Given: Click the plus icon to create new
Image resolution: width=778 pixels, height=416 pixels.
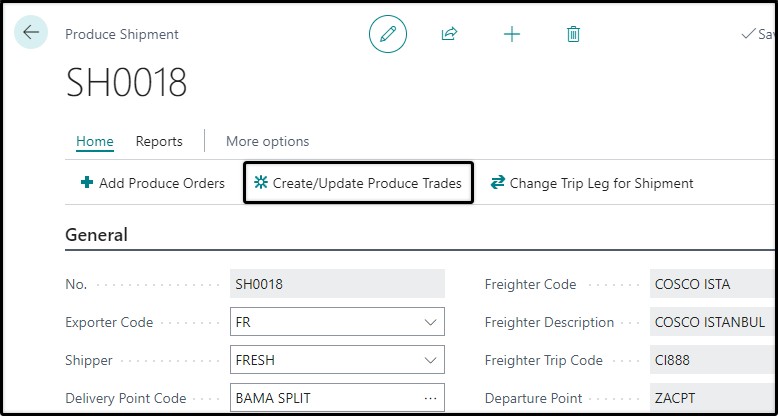Looking at the screenshot, I should point(512,34).
